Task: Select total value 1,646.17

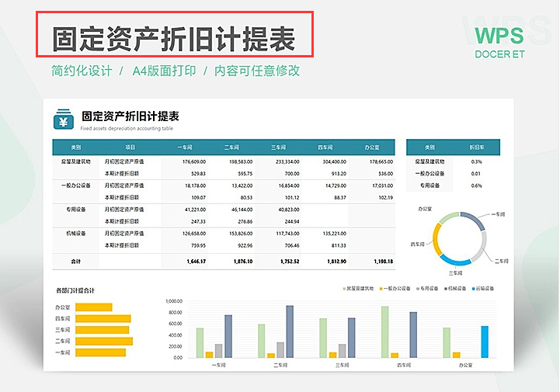Action: (196, 262)
